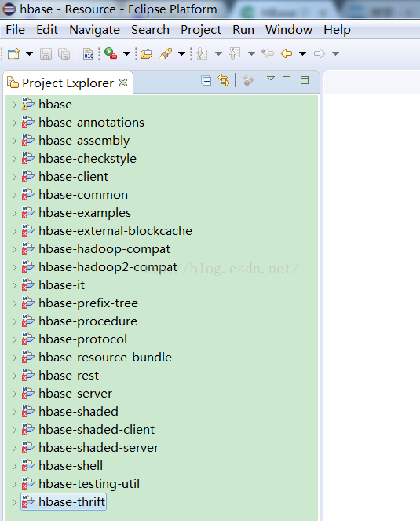The image size is (420, 521).
Task: Open the Help menu
Action: point(337,30)
